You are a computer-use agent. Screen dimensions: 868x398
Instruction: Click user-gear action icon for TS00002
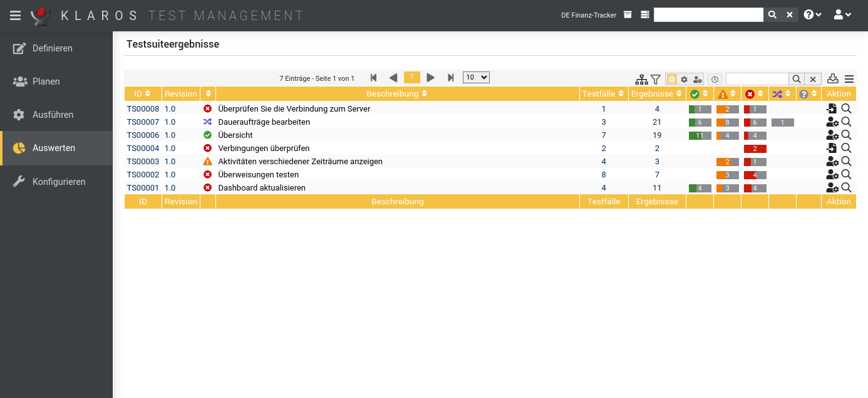[832, 175]
